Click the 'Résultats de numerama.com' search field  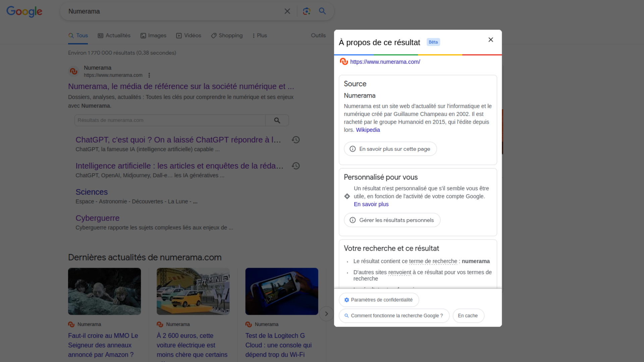click(170, 120)
